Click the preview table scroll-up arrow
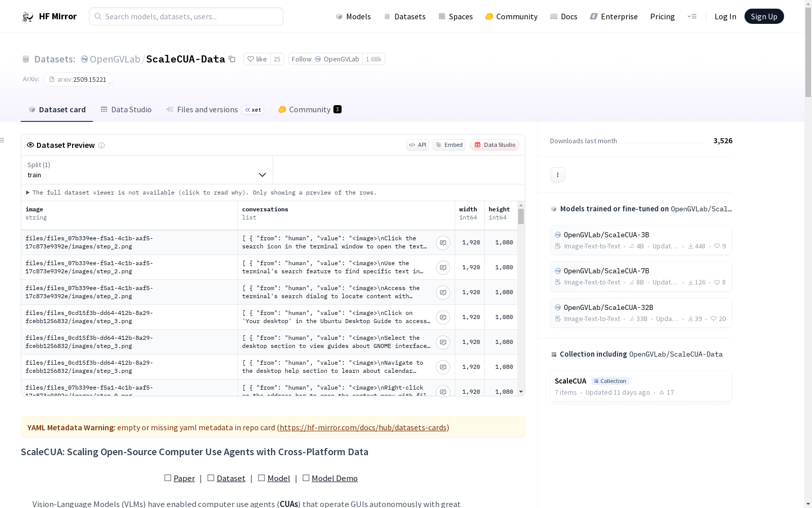The image size is (812, 508). point(521,205)
